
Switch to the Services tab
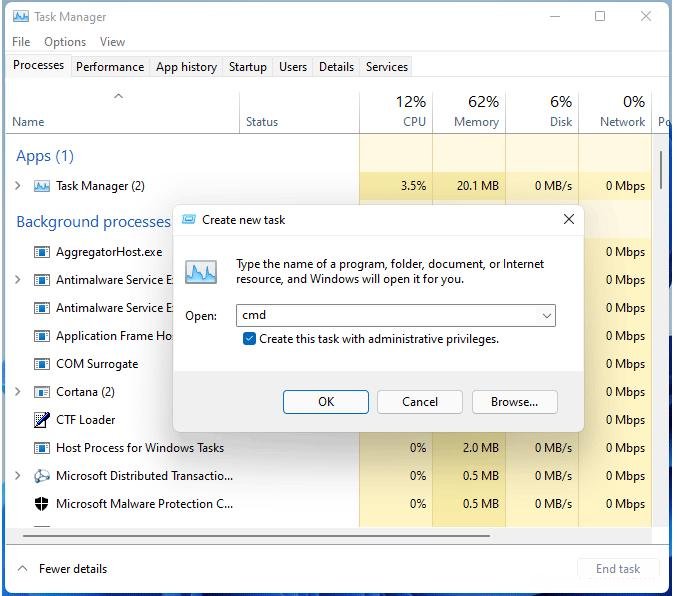pos(387,67)
